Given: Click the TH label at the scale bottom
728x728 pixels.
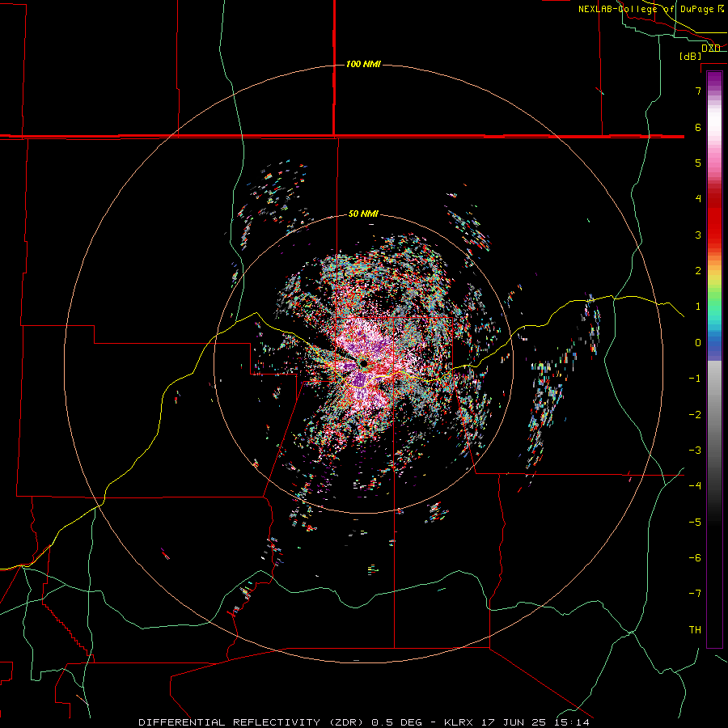Looking at the screenshot, I should (695, 630).
